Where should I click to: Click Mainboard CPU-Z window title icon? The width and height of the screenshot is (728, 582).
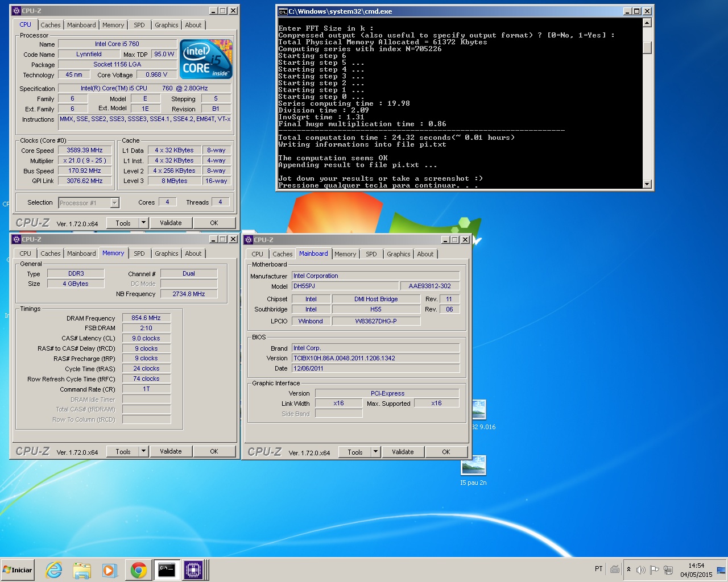click(249, 240)
